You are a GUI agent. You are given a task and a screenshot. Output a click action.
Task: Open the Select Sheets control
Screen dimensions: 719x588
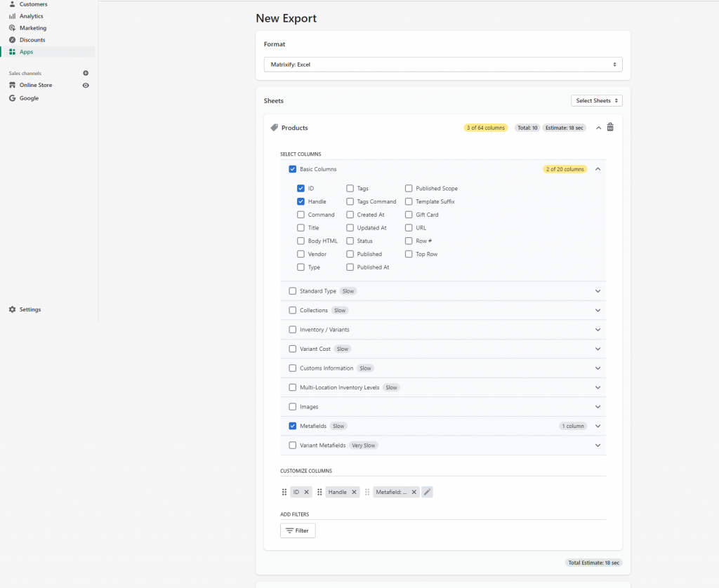pyautogui.click(x=596, y=100)
